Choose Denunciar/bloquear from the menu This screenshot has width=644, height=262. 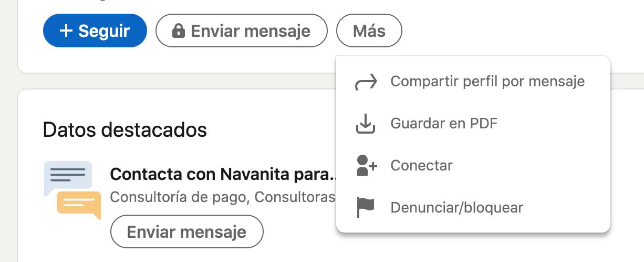tap(456, 207)
